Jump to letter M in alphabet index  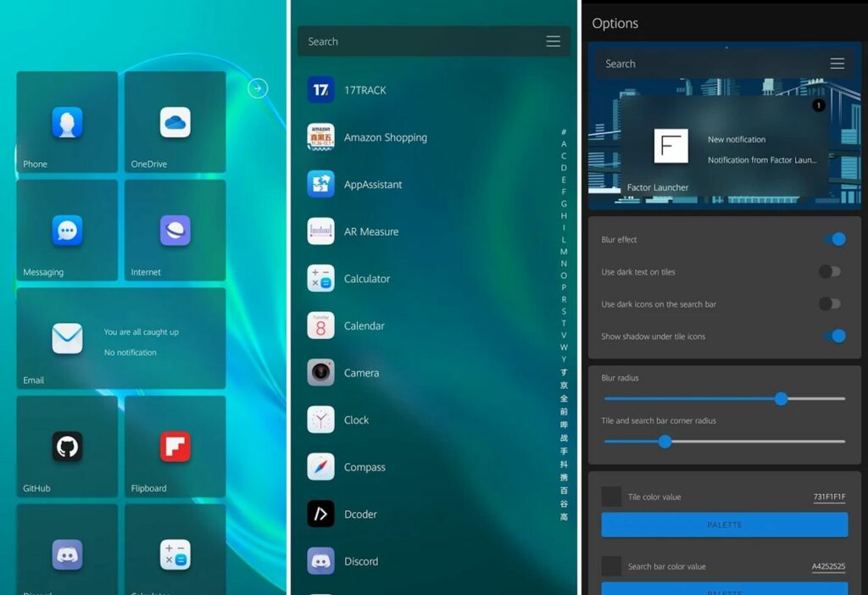tap(564, 252)
